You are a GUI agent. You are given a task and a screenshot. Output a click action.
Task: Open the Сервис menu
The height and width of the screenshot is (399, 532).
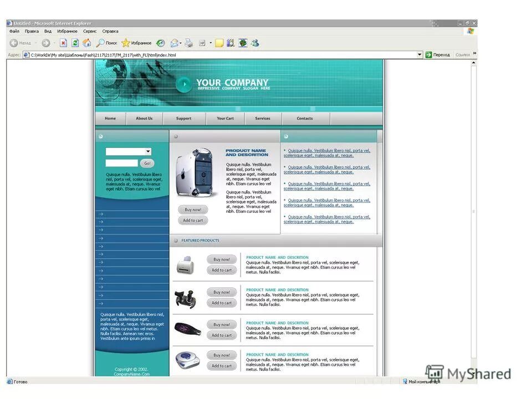click(90, 31)
